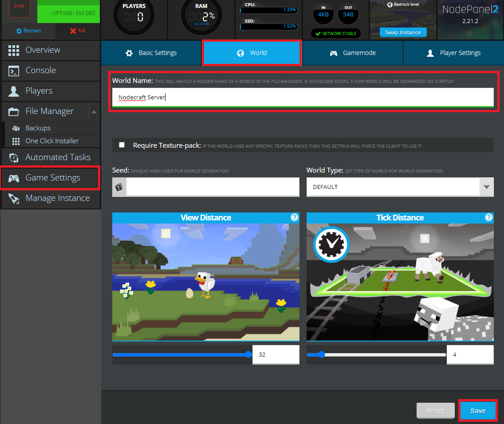Open View Distance help question mark
The height and width of the screenshot is (424, 504).
tap(294, 217)
